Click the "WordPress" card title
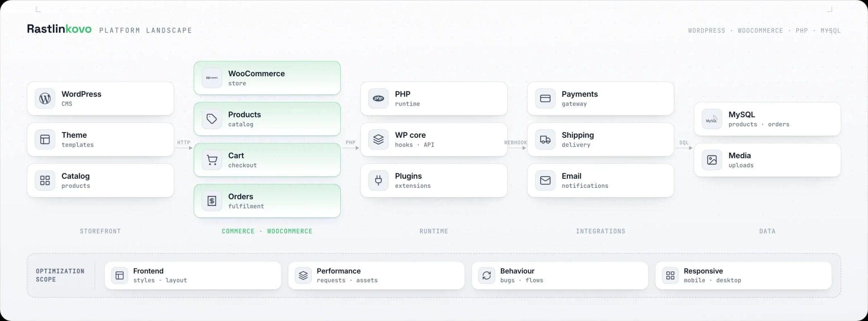 point(81,94)
